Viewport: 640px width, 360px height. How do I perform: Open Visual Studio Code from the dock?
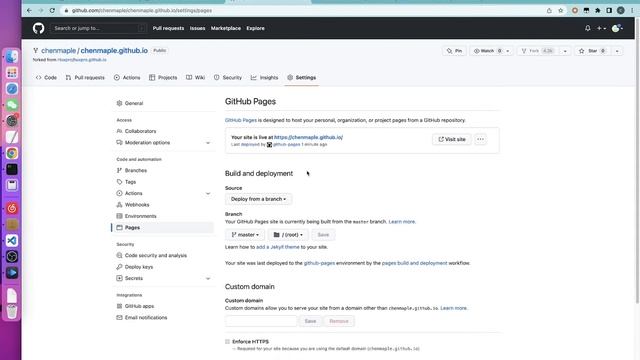pos(12,240)
